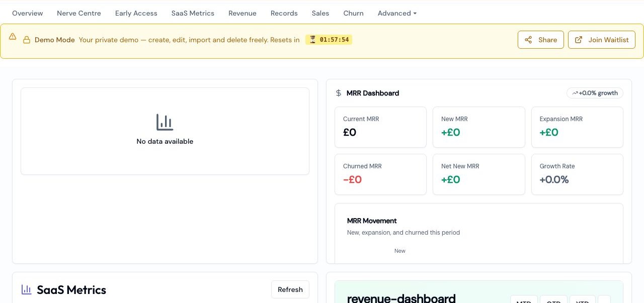
Task: Click the SaaS Metrics chart icon
Action: (x=26, y=289)
